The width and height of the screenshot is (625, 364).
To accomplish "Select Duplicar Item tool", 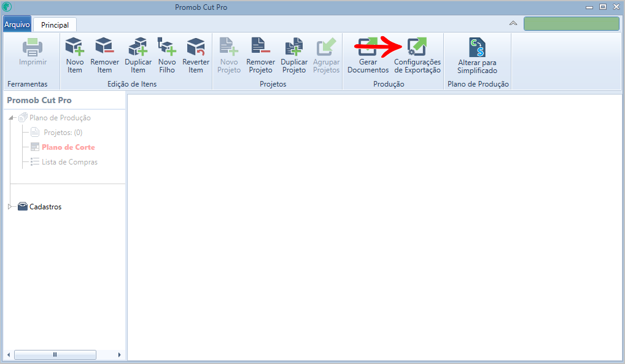I will (138, 55).
